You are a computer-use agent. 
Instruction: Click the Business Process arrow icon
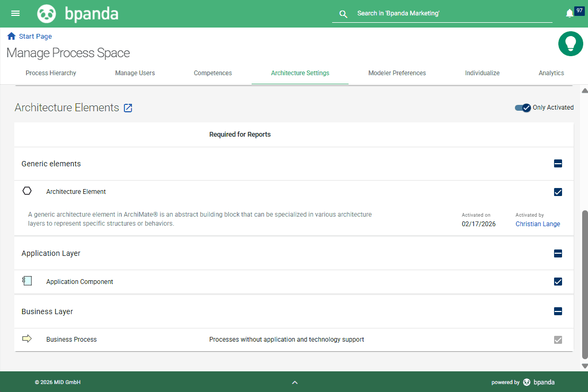coord(27,338)
